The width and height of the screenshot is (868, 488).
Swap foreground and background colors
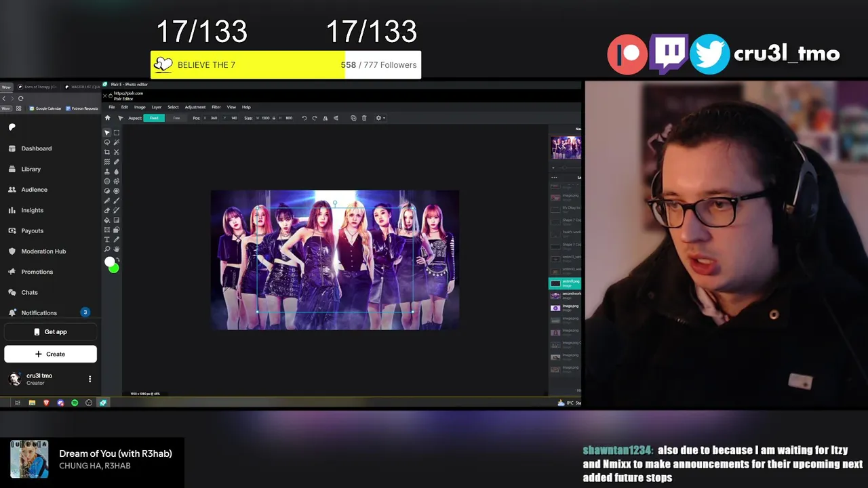[118, 260]
